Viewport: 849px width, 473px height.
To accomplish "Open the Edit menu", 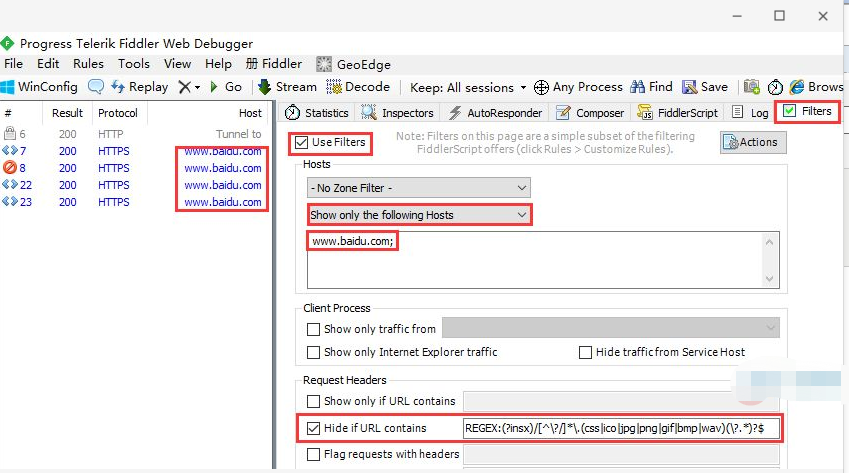I will (x=48, y=64).
